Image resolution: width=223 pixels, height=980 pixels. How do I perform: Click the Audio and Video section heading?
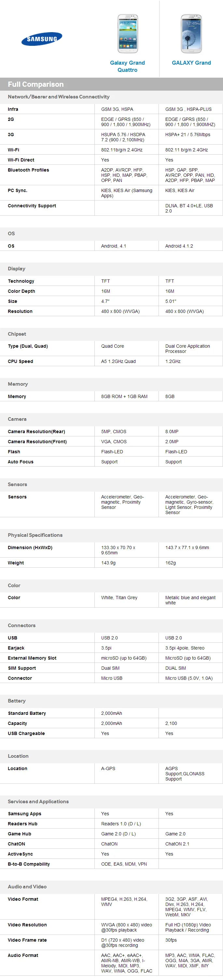tap(27, 886)
